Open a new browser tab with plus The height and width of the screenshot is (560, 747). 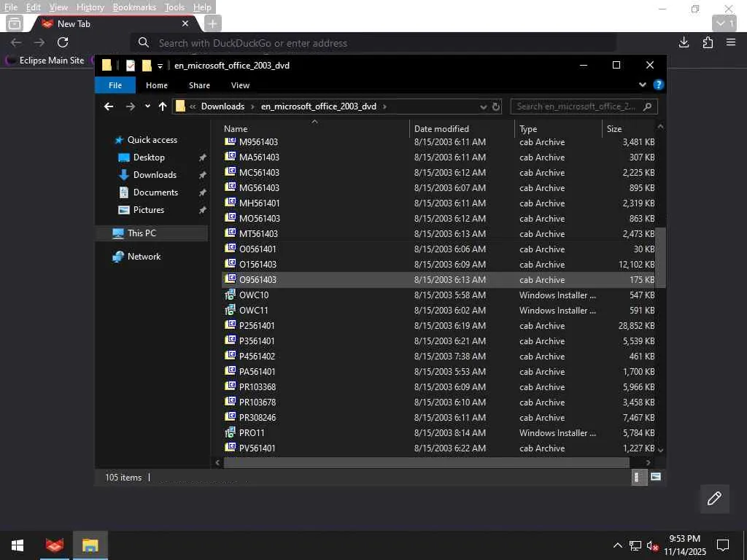[x=212, y=23]
